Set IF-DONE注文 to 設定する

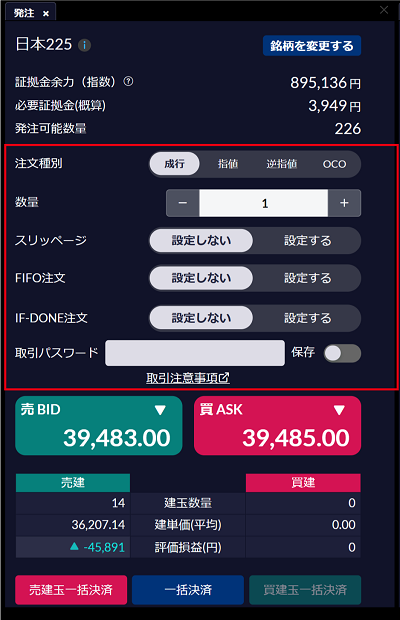click(308, 318)
